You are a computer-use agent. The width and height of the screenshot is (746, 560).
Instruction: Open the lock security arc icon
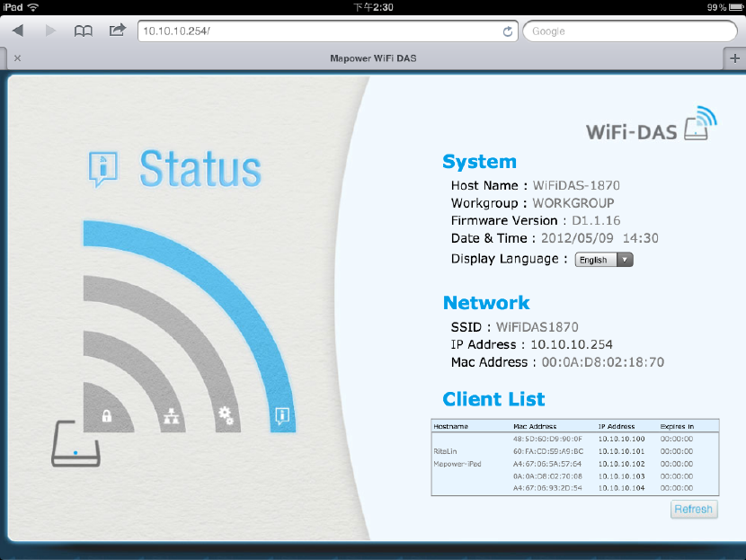107,416
